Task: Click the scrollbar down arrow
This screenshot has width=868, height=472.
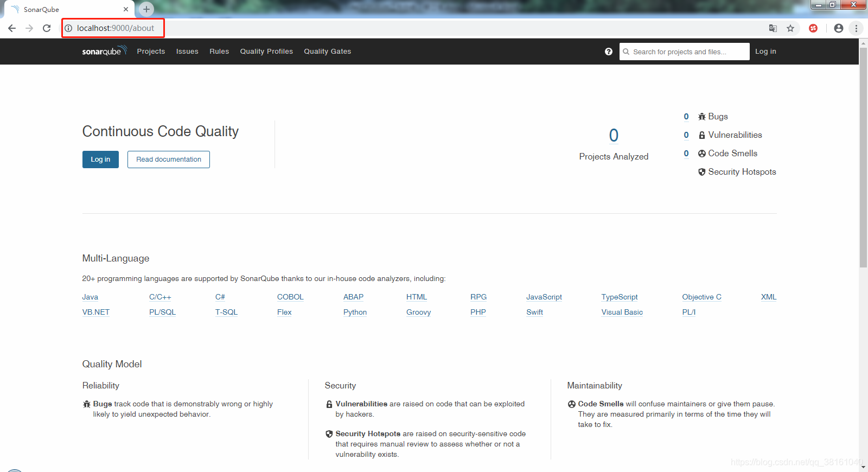Action: click(863, 467)
